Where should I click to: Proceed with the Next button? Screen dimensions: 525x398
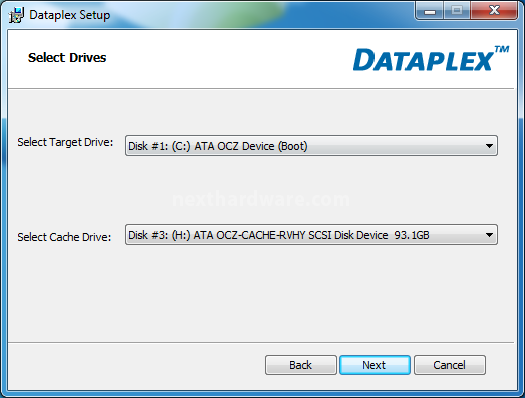click(374, 365)
